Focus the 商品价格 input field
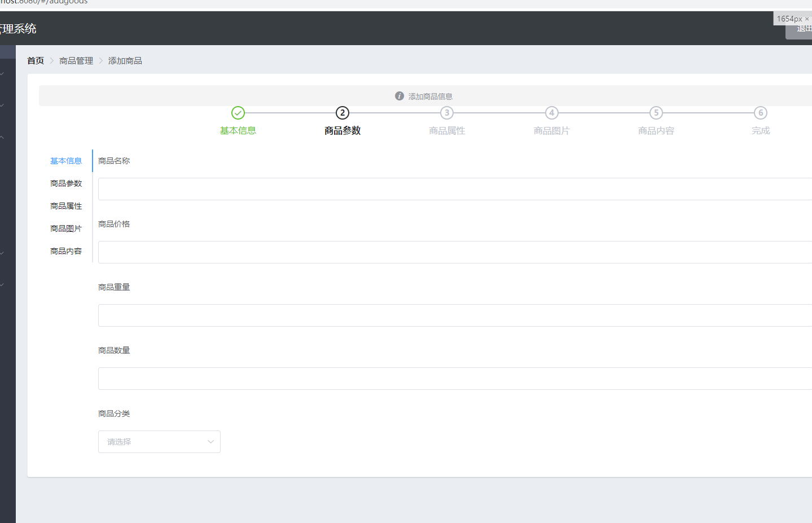 click(455, 252)
